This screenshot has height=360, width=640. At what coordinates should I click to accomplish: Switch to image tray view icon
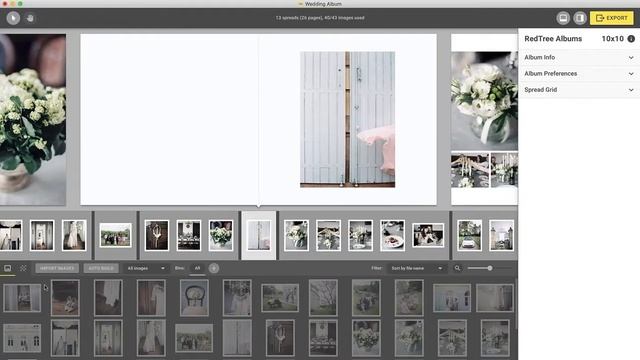pyautogui.click(x=8, y=268)
